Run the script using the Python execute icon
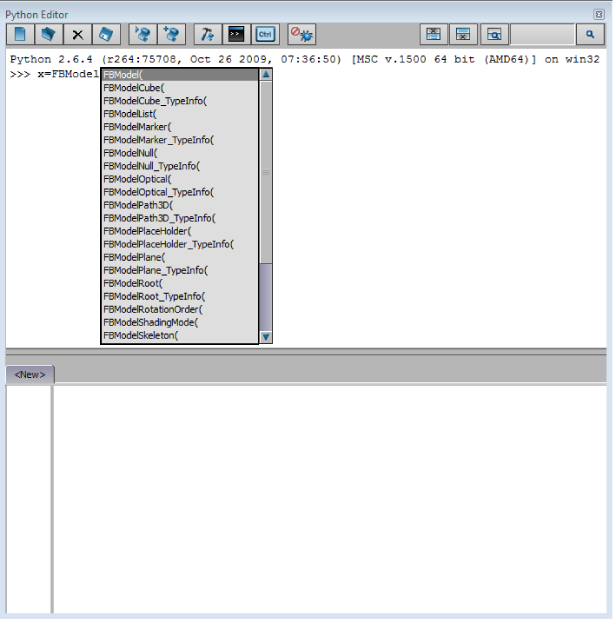 coord(143,34)
